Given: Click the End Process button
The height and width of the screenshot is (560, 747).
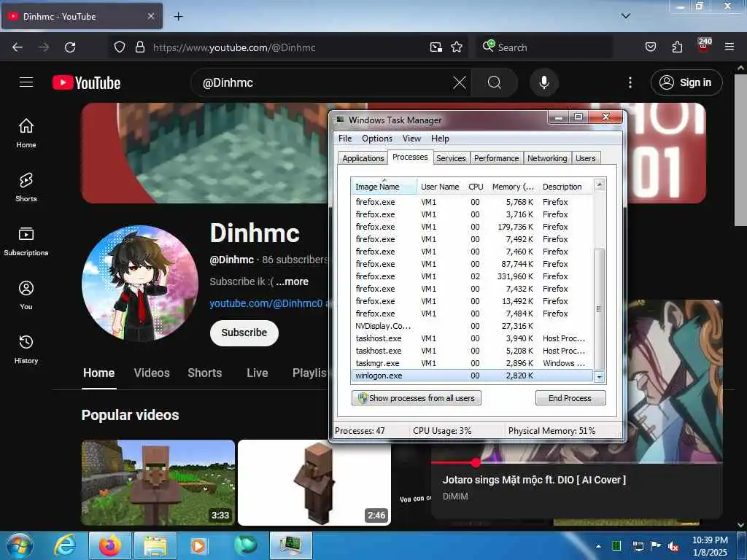Looking at the screenshot, I should pyautogui.click(x=570, y=398).
